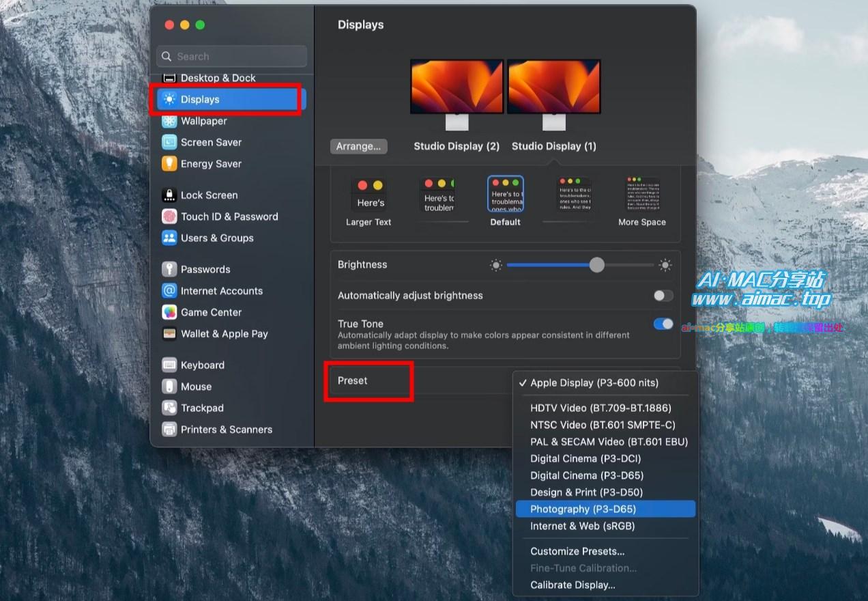Click the Game Center colorful icon
Image resolution: width=868 pixels, height=601 pixels.
(x=169, y=312)
